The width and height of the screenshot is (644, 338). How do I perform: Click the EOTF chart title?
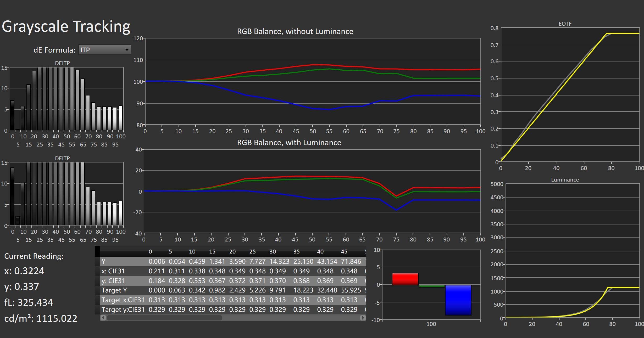(565, 24)
